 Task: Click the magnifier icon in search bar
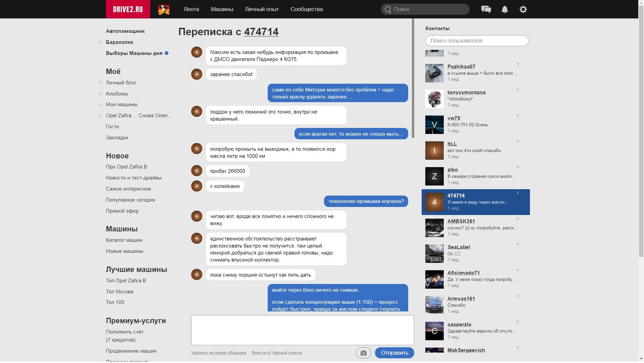point(388,9)
